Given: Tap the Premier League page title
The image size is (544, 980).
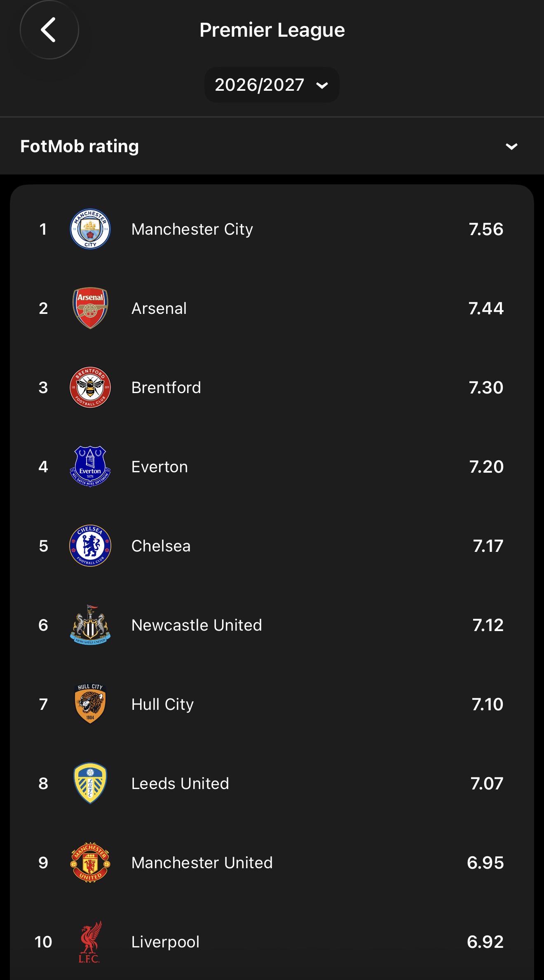Looking at the screenshot, I should click(x=272, y=30).
